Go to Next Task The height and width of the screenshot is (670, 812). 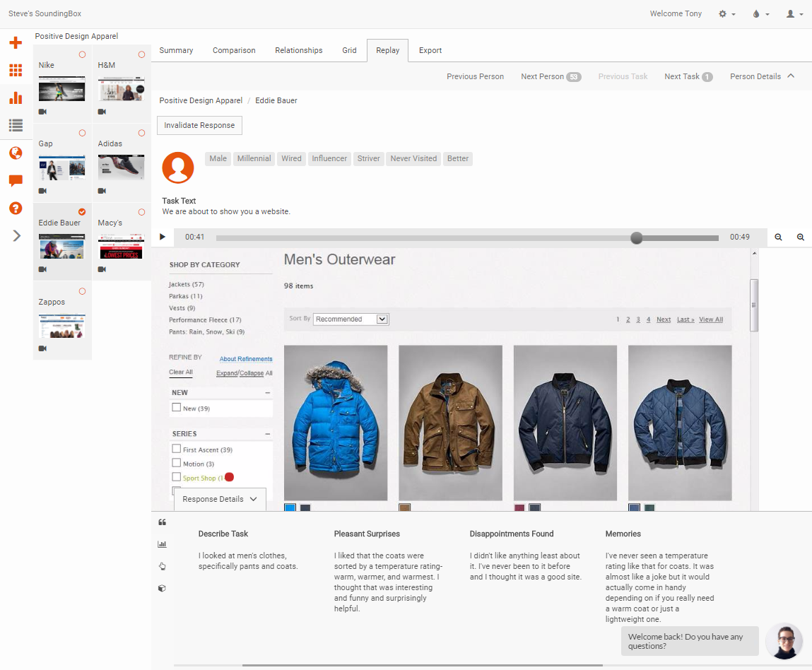[x=688, y=76]
